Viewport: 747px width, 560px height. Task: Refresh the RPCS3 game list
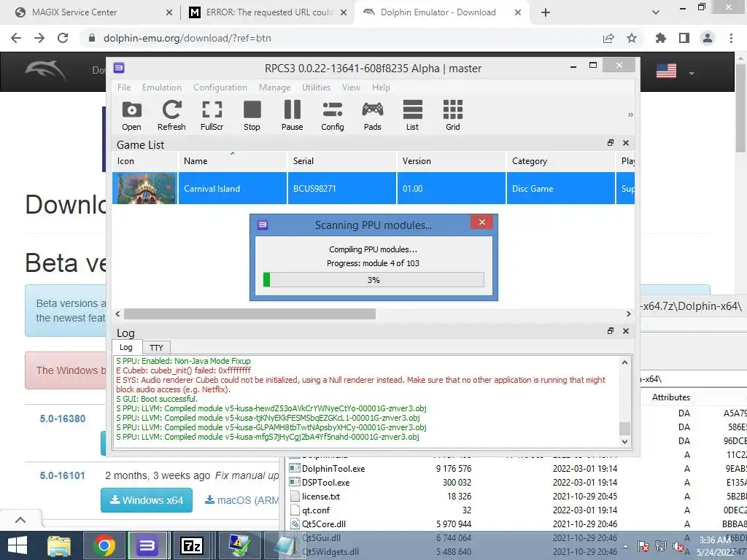pos(171,116)
